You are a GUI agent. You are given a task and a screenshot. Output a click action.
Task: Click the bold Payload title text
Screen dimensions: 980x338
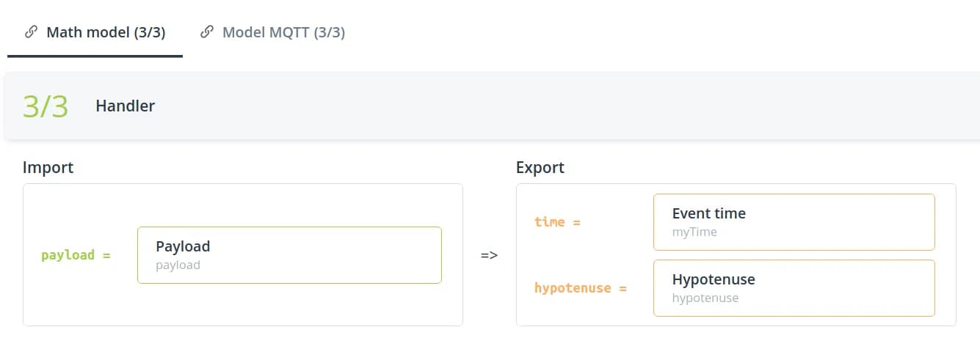[183, 246]
